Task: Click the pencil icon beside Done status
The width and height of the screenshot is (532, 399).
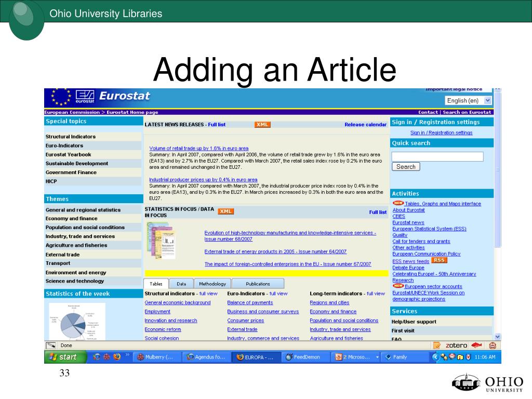Action: [51, 345]
